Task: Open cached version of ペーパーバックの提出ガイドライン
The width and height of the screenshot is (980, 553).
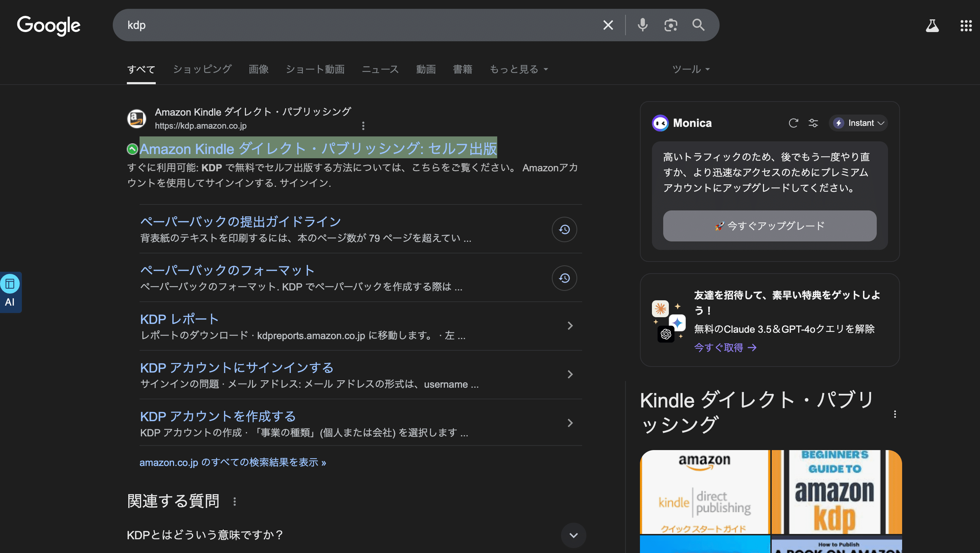Action: (x=564, y=229)
